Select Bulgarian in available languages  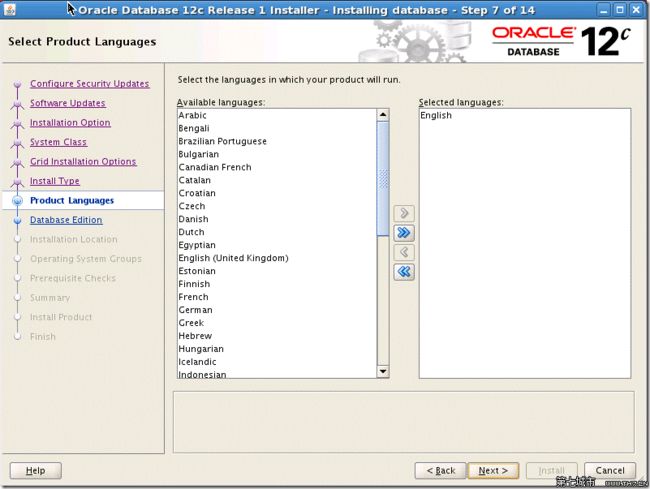[276, 154]
